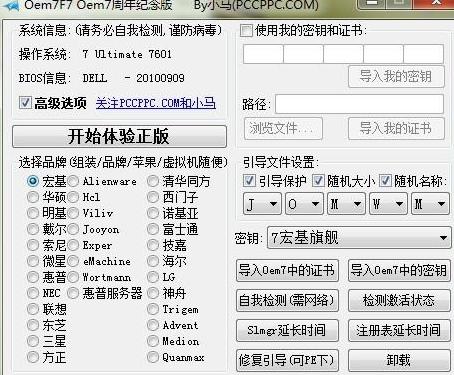Select the 宏基 brand radio button
The width and height of the screenshot is (454, 375).
[33, 181]
